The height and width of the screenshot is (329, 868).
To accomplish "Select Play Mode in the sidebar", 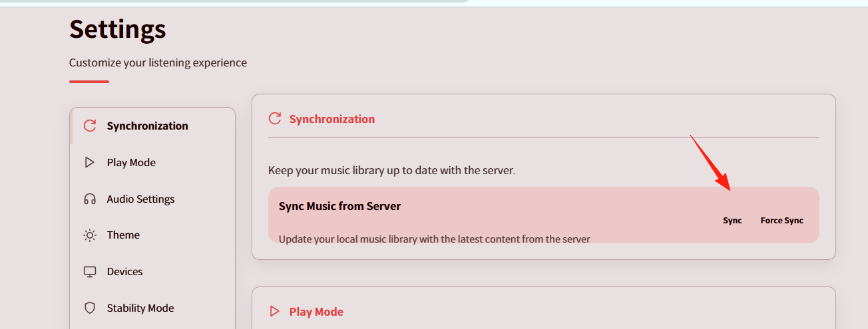I will (x=152, y=162).
